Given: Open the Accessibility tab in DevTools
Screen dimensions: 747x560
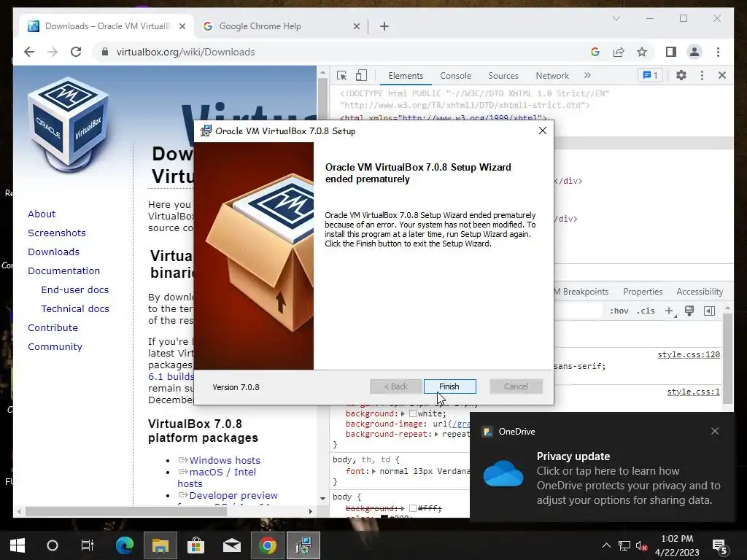Looking at the screenshot, I should pos(700,292).
